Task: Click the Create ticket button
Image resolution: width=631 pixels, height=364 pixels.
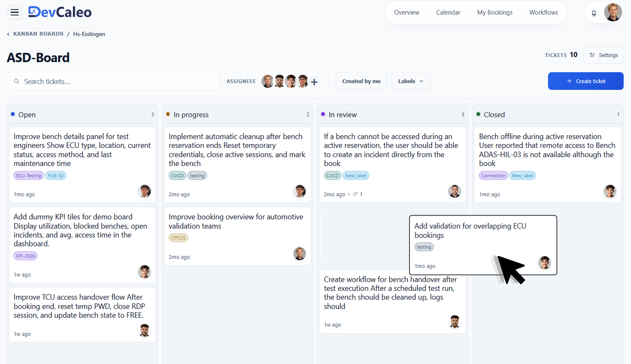Action: click(585, 81)
